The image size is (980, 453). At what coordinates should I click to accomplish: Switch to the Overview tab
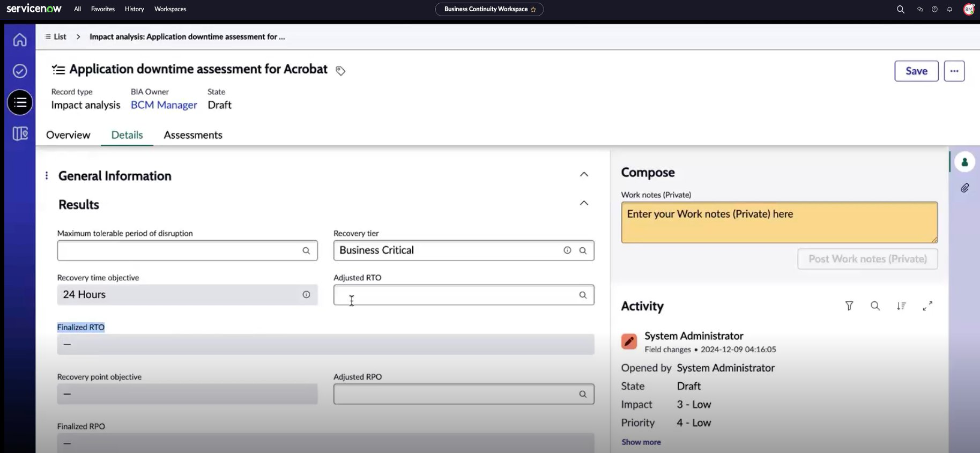click(68, 135)
